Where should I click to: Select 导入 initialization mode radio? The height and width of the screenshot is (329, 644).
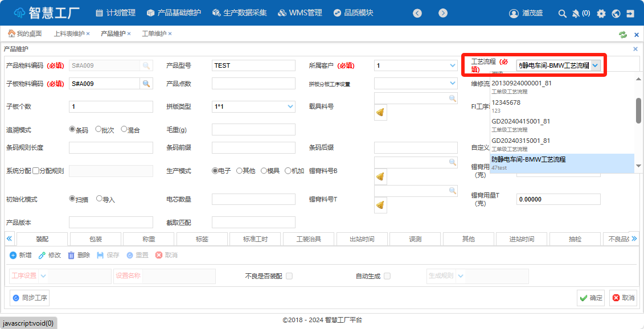pyautogui.click(x=100, y=199)
